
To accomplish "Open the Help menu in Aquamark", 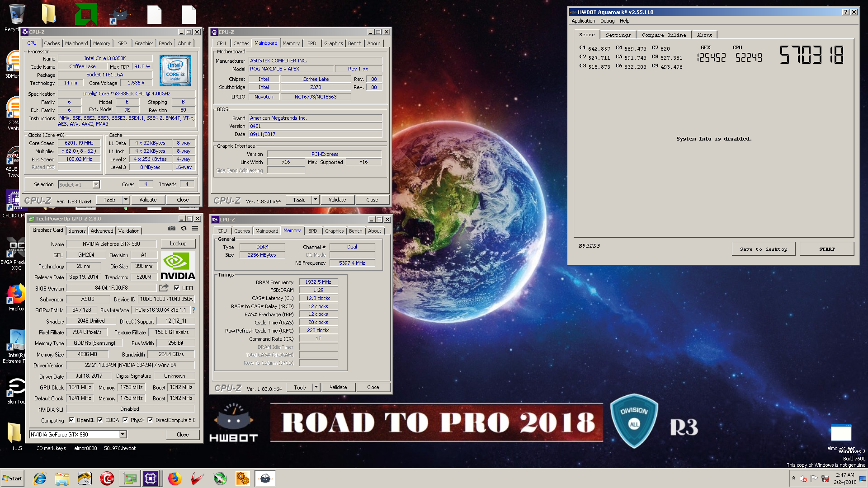I will (x=624, y=21).
